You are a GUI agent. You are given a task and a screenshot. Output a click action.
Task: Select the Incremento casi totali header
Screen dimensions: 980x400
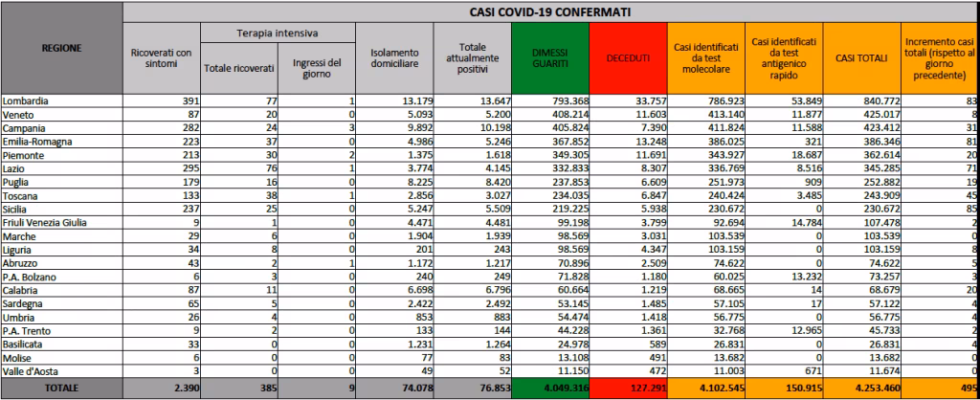(940, 57)
